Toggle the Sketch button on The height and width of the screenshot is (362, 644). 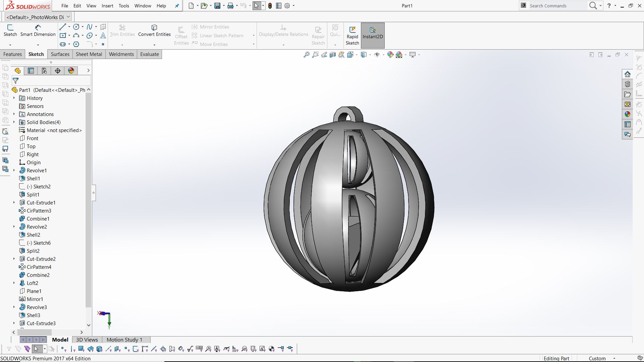pos(10,30)
